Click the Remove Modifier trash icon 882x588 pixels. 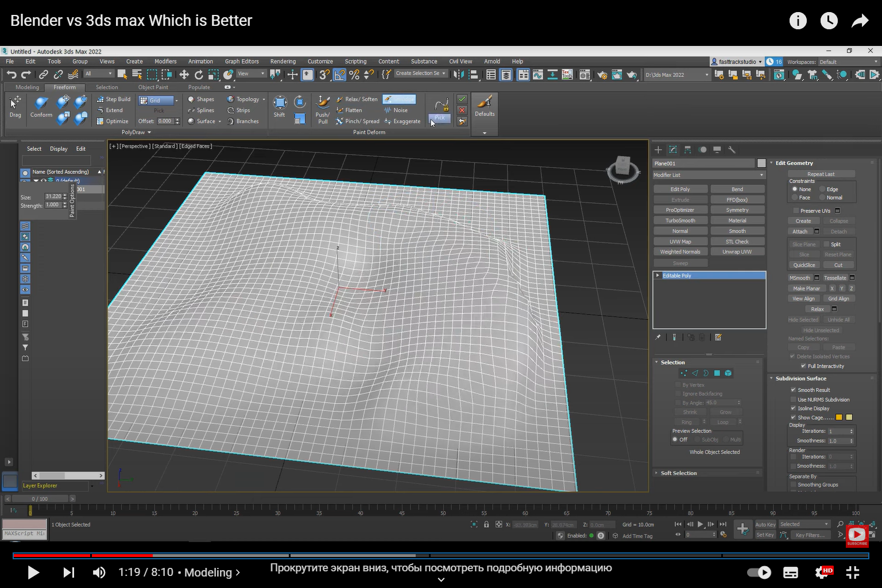point(702,337)
